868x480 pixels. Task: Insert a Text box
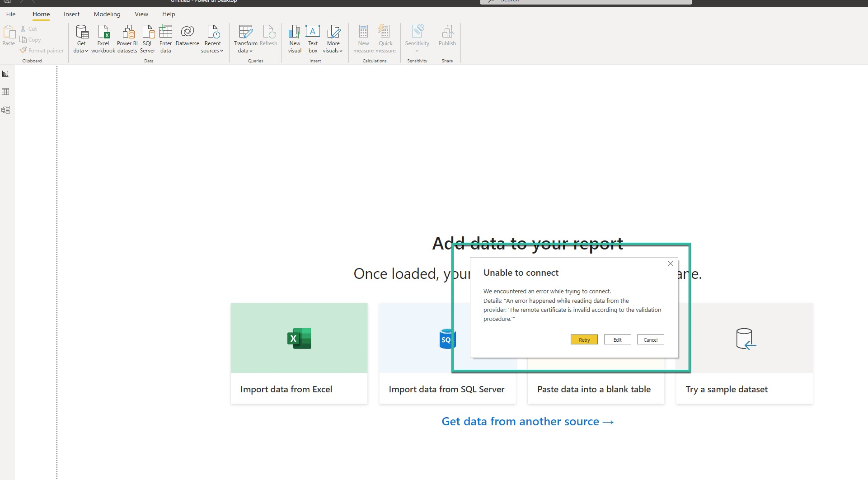pos(313,39)
